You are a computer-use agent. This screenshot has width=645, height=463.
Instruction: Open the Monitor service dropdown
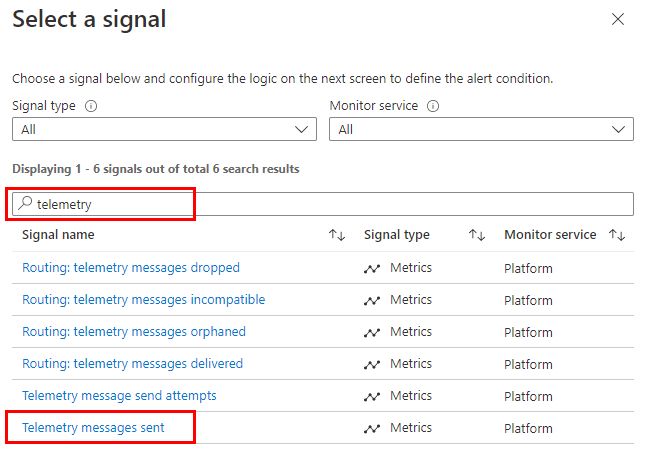pos(481,129)
